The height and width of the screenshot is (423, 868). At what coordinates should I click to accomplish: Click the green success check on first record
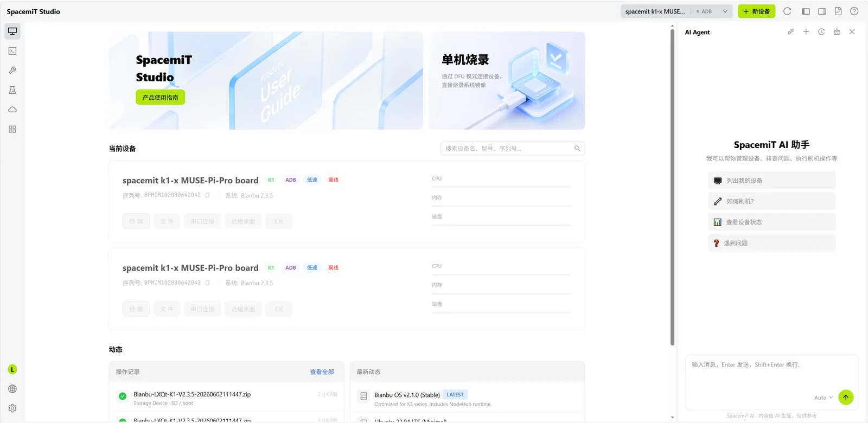coord(123,396)
